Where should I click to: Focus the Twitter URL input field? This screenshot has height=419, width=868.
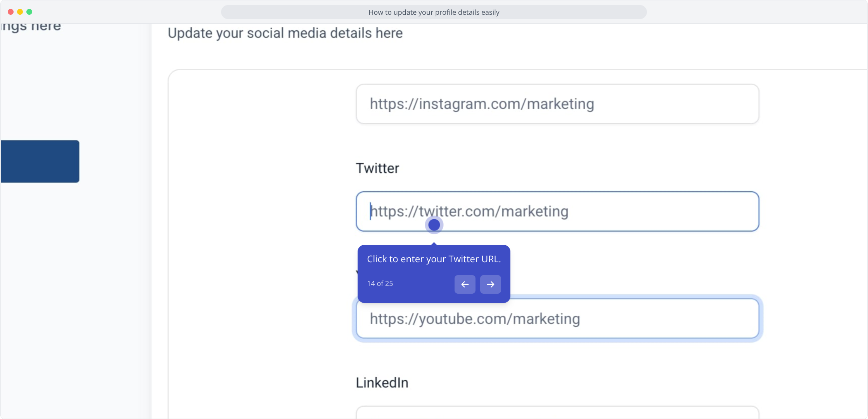[557, 211]
